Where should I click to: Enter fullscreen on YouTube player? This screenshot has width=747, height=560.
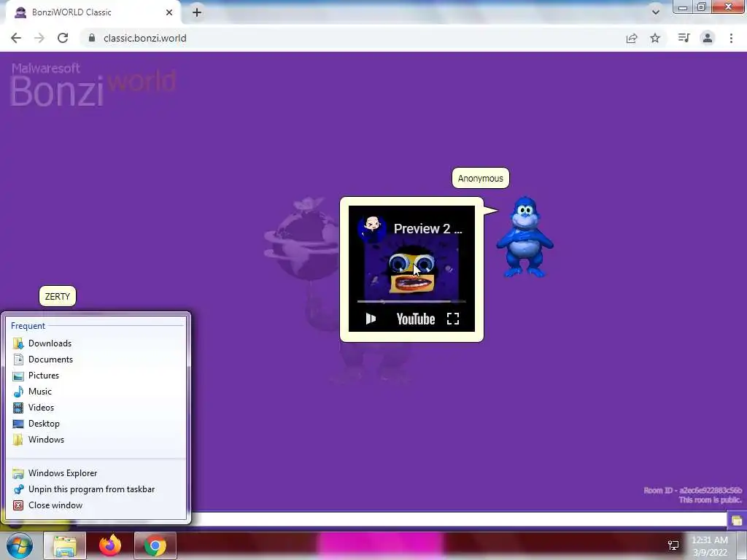pyautogui.click(x=453, y=319)
